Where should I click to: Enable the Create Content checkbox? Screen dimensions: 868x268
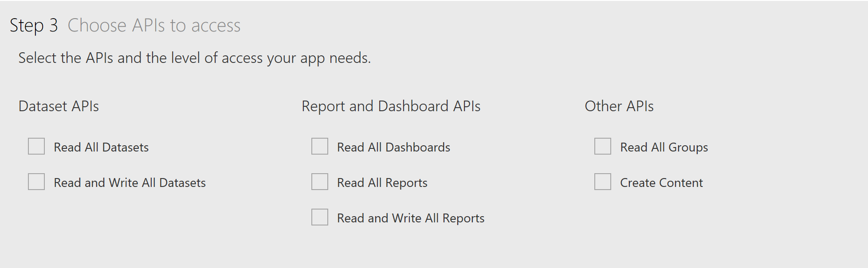[x=602, y=182]
